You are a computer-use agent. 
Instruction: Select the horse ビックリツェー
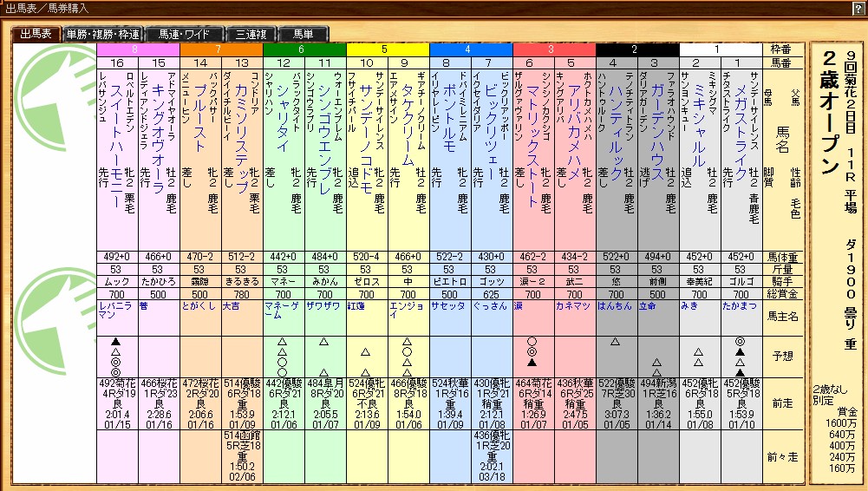click(492, 131)
